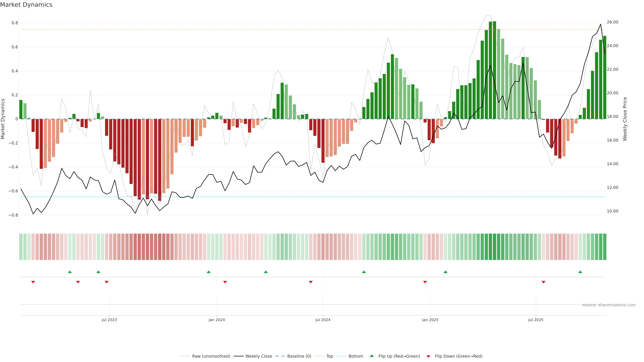Click the Flip Down marker just before Jan 2025
This screenshot has height=362, width=644.
pos(425,282)
